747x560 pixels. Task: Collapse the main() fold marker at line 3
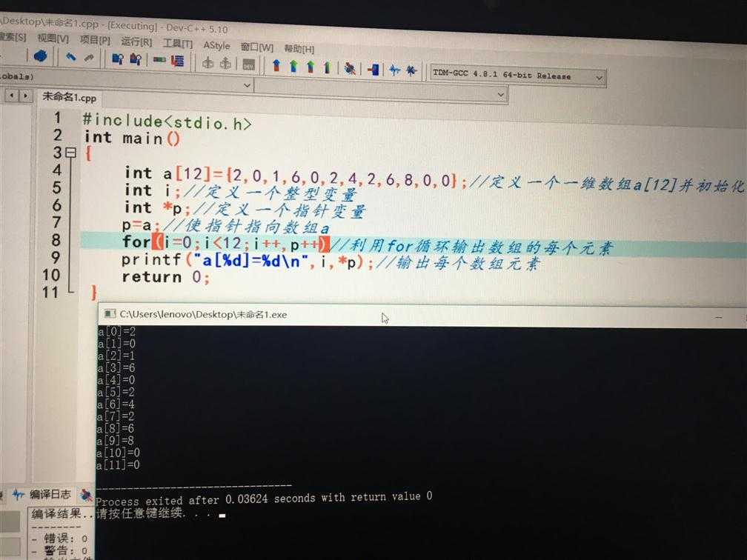(71, 153)
